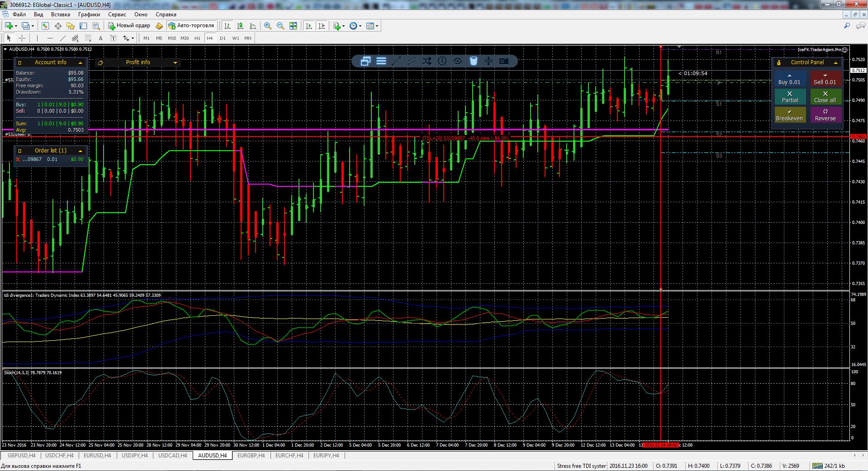Switch to the EURJPY,H4 chart tab
868x471 pixels.
(x=326, y=456)
